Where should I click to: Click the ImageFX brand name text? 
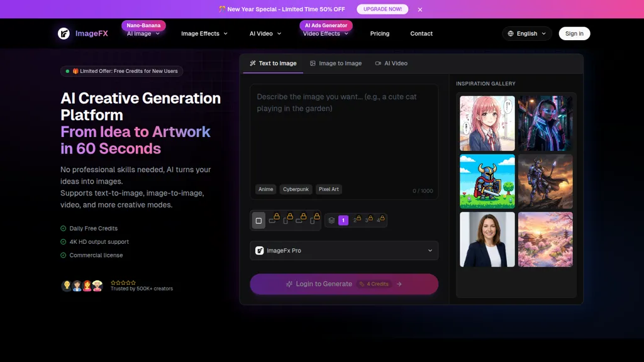pyautogui.click(x=92, y=34)
